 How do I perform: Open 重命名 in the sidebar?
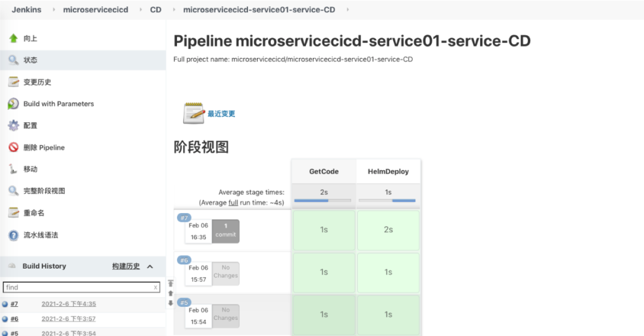[33, 212]
